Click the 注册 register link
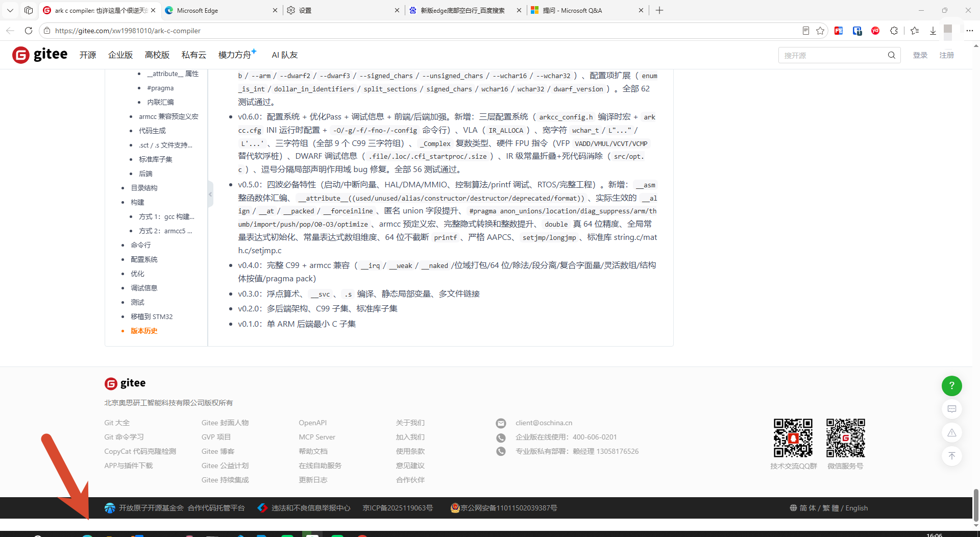 point(947,55)
